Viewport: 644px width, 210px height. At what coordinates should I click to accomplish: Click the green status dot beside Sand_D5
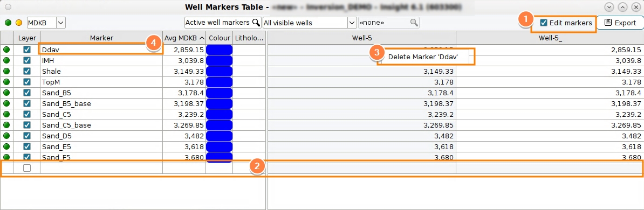[6, 135]
